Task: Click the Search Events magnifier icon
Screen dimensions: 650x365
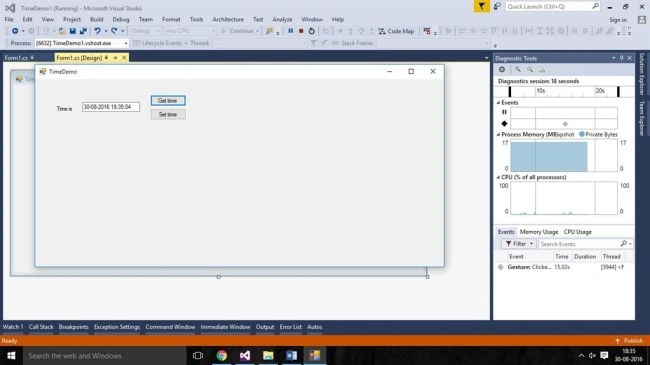Action: coord(623,244)
